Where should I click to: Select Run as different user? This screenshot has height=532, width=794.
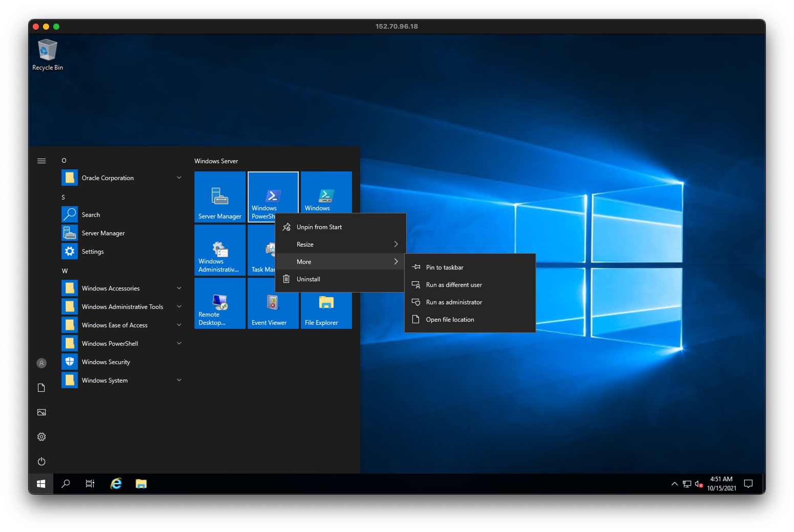coord(452,284)
